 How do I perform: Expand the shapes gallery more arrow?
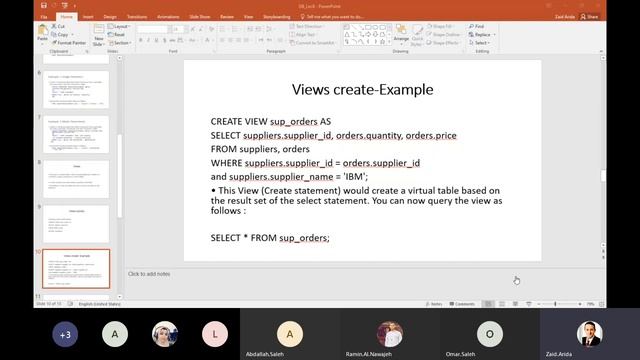(x=389, y=42)
